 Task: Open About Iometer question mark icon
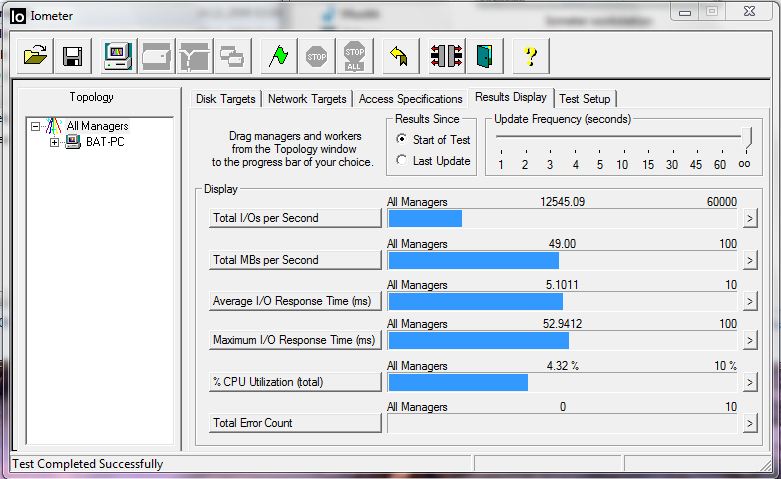click(530, 56)
